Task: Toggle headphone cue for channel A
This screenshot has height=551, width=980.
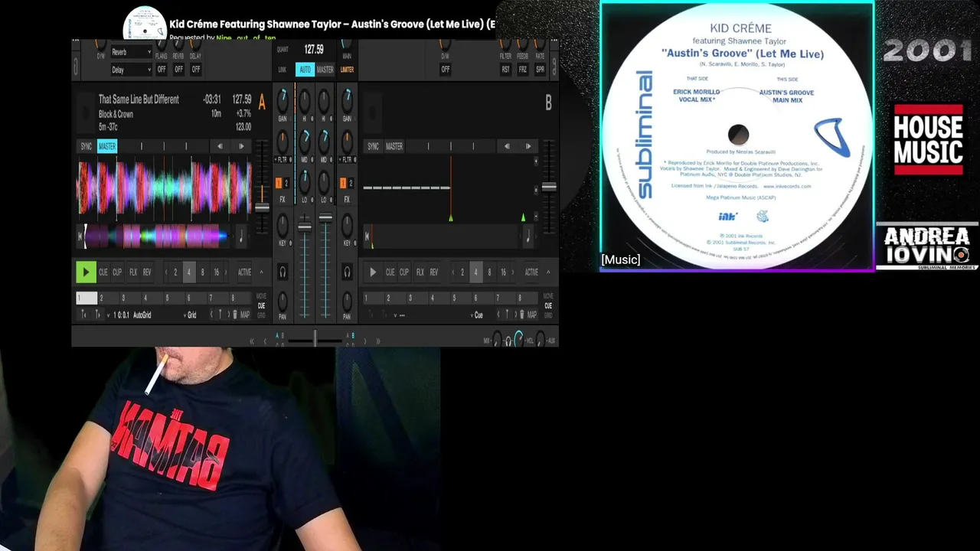Action: click(x=283, y=272)
